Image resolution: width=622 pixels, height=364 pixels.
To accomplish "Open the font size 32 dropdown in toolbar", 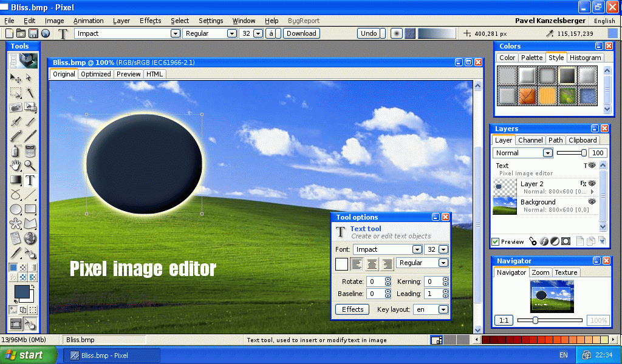I will pyautogui.click(x=258, y=33).
